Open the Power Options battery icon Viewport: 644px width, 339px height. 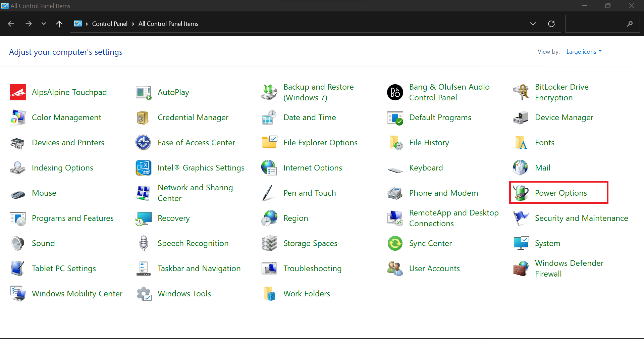pos(521,193)
